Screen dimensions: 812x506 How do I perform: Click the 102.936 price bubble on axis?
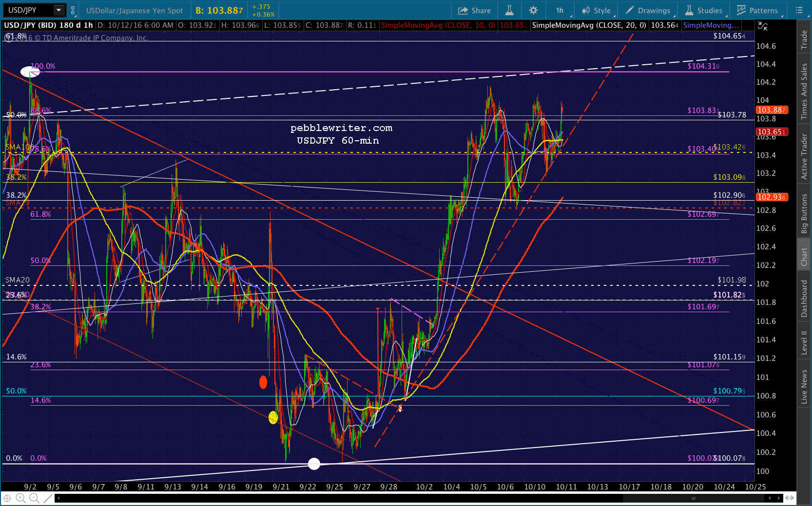772,197
